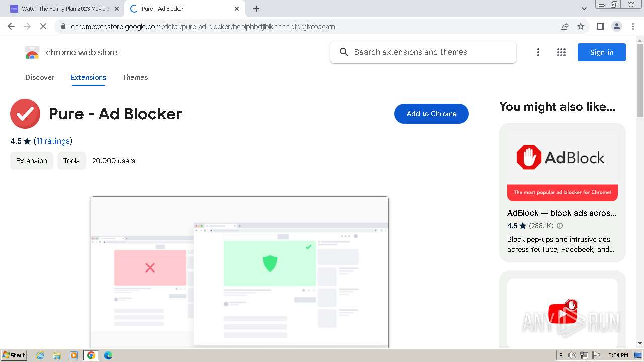The height and width of the screenshot is (362, 644).
Task: Click the Chrome taskbar icon
Action: coord(91,355)
